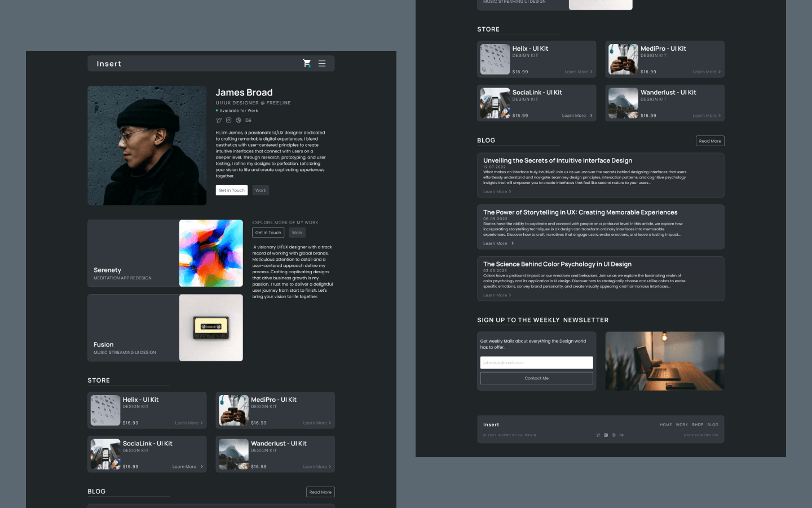Open The Power of Storytelling in UX post
The width and height of the screenshot is (812, 508).
(580, 213)
